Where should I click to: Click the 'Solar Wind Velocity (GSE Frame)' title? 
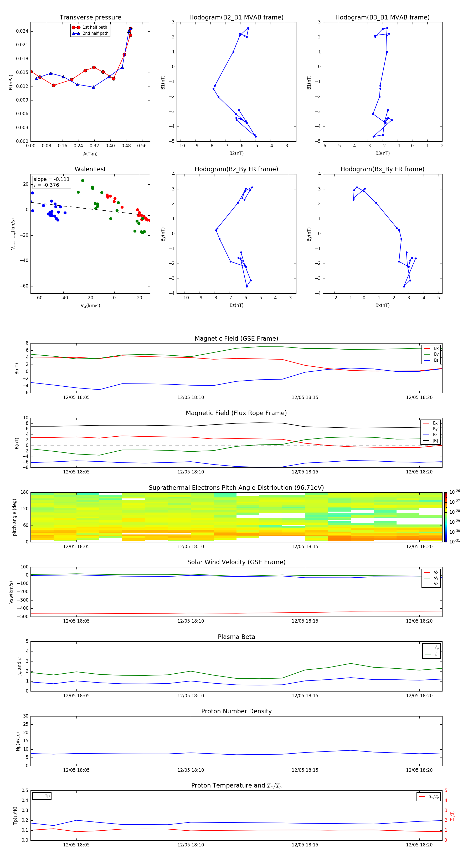[236, 562]
